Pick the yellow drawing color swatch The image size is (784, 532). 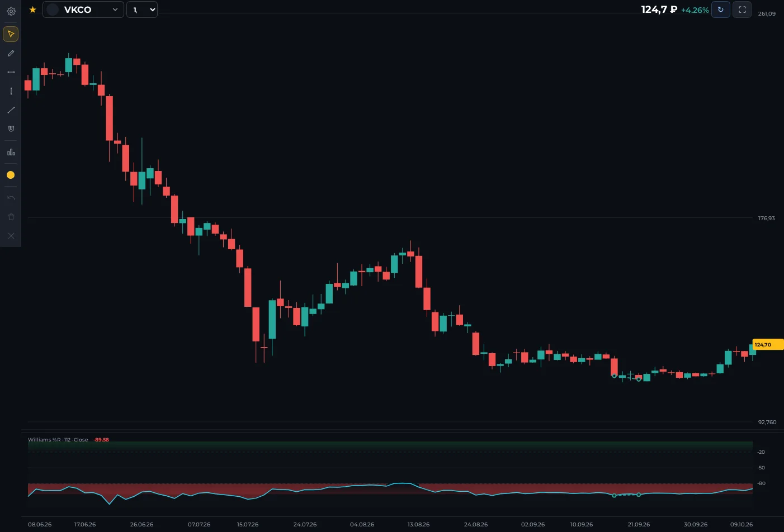11,175
